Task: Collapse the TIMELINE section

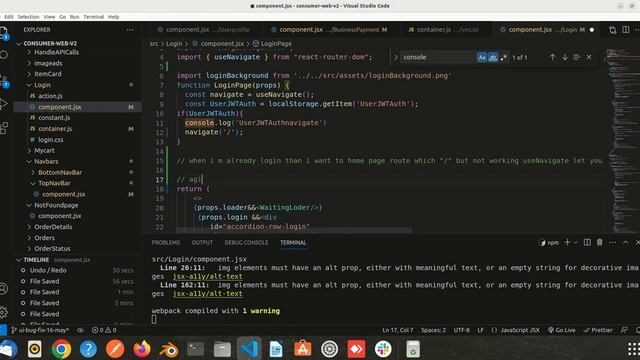Action: click(36, 260)
